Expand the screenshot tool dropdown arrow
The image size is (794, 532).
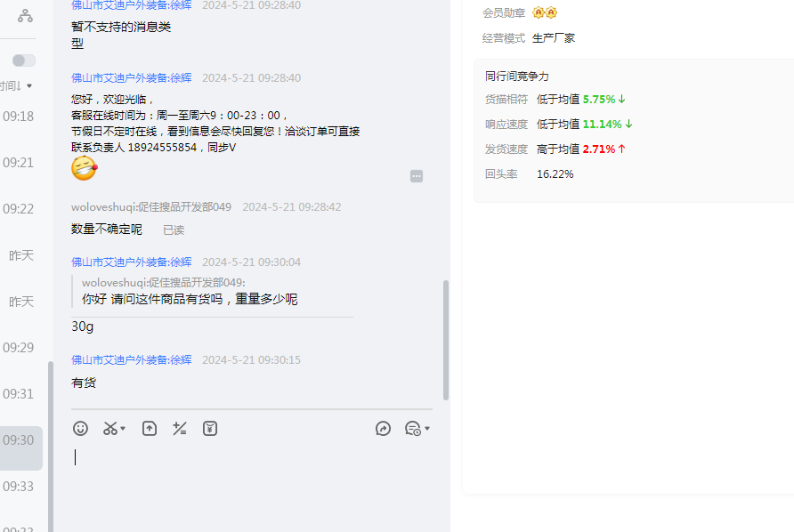(x=124, y=429)
